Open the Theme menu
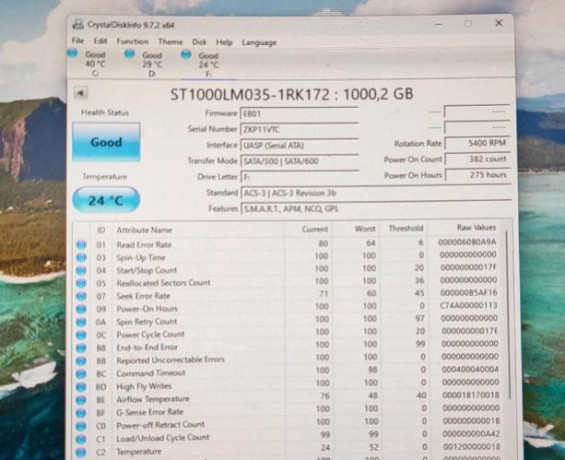Screen dimensions: 565x460 [x=170, y=42]
